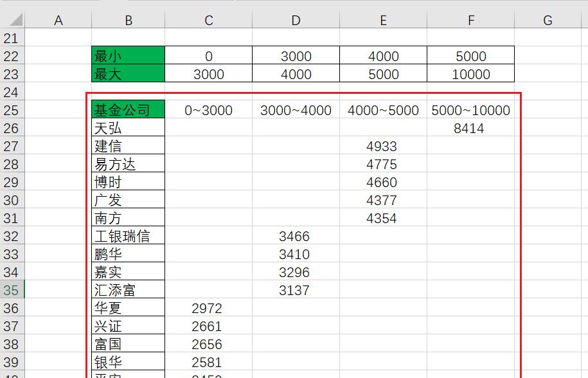The image size is (588, 378).
Task: Click the green 最小 cell
Action: coord(129,55)
